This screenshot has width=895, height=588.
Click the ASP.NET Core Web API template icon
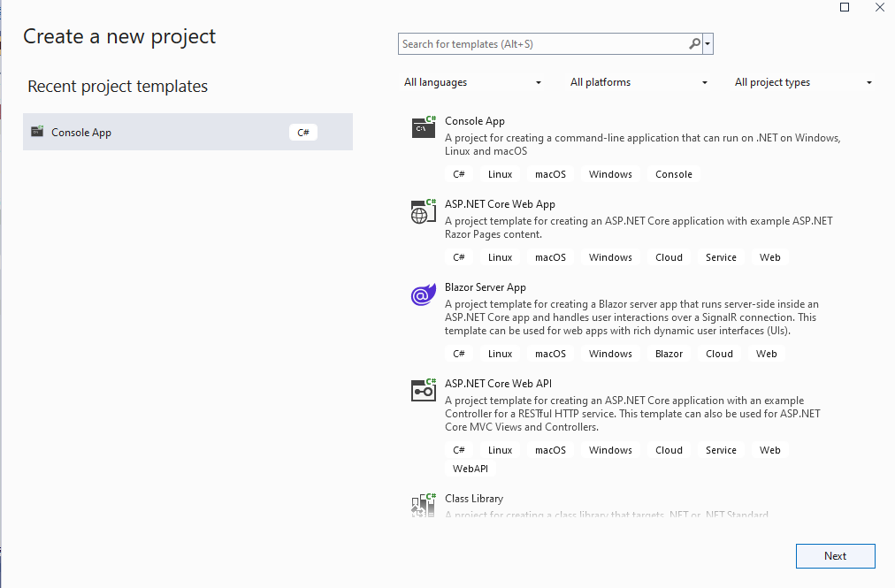pos(423,389)
